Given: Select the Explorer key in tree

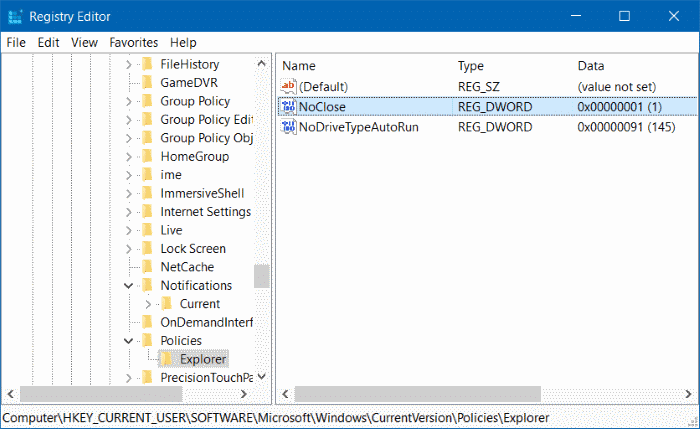Looking at the screenshot, I should 203,359.
